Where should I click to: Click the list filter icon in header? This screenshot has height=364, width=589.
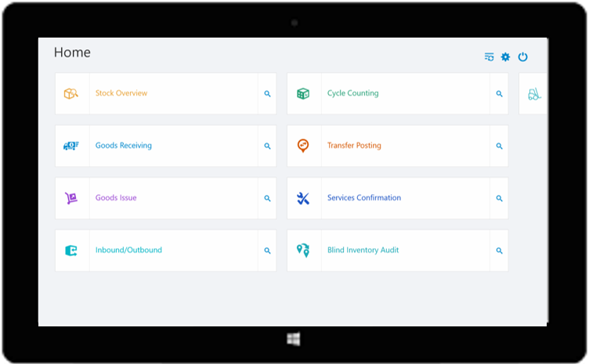[x=489, y=57]
